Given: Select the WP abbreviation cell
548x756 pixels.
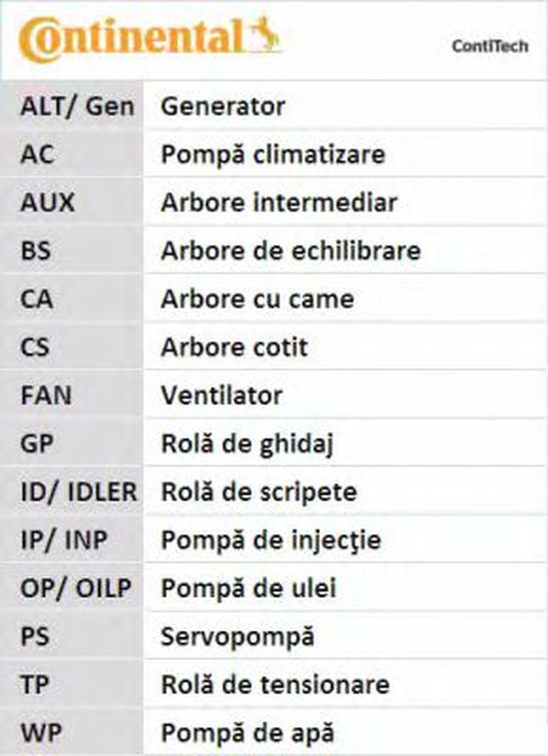Looking at the screenshot, I should click(x=41, y=733).
